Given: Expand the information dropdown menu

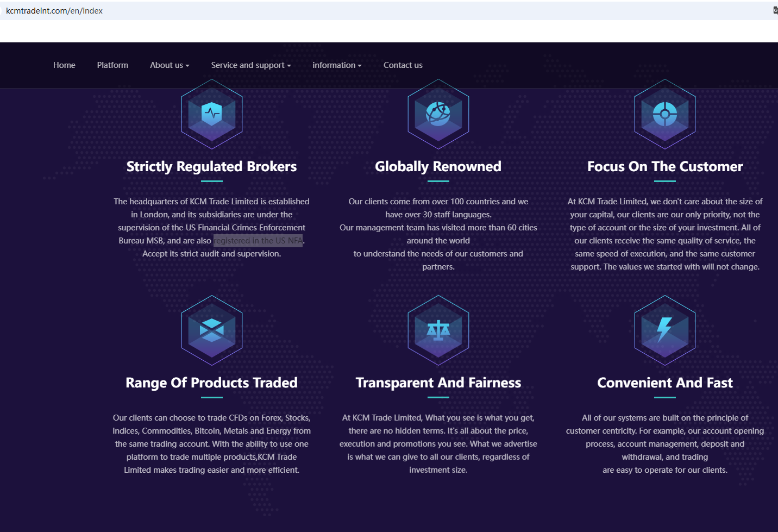Looking at the screenshot, I should (x=337, y=65).
